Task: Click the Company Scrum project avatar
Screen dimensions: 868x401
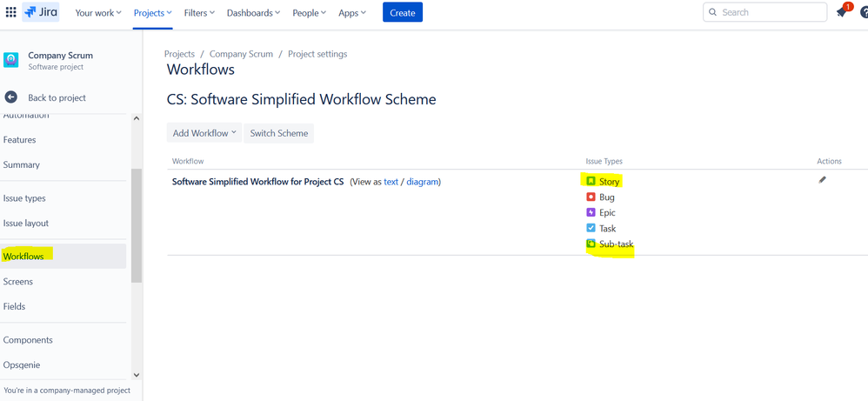Action: coord(11,60)
